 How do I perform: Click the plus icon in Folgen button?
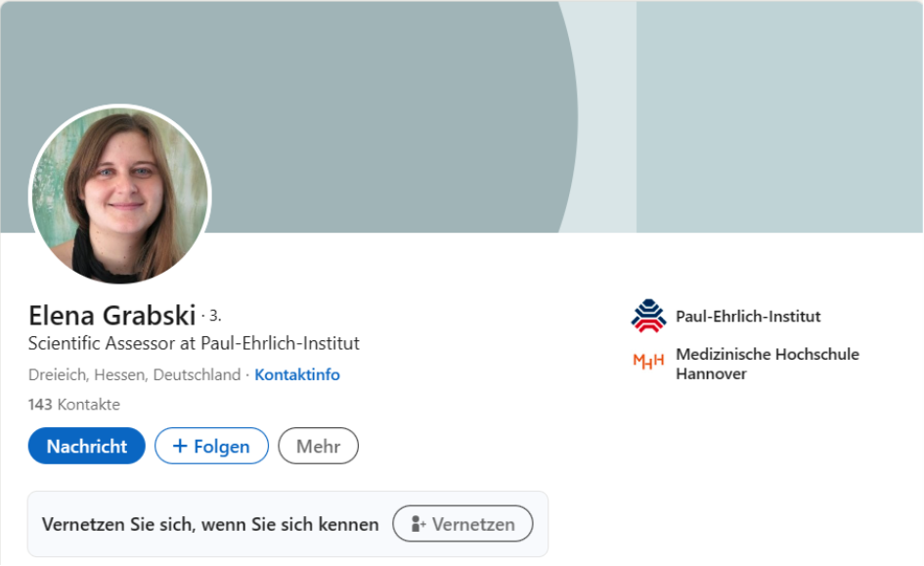(180, 446)
